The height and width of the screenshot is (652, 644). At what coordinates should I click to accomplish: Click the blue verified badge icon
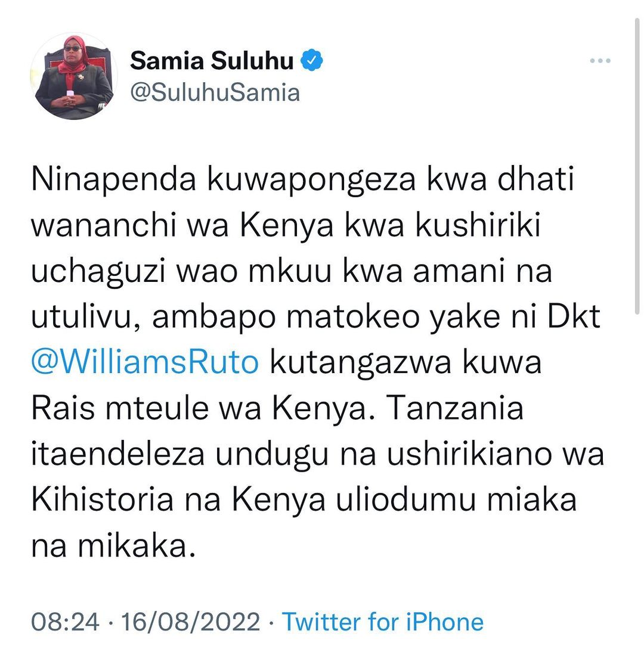(312, 60)
